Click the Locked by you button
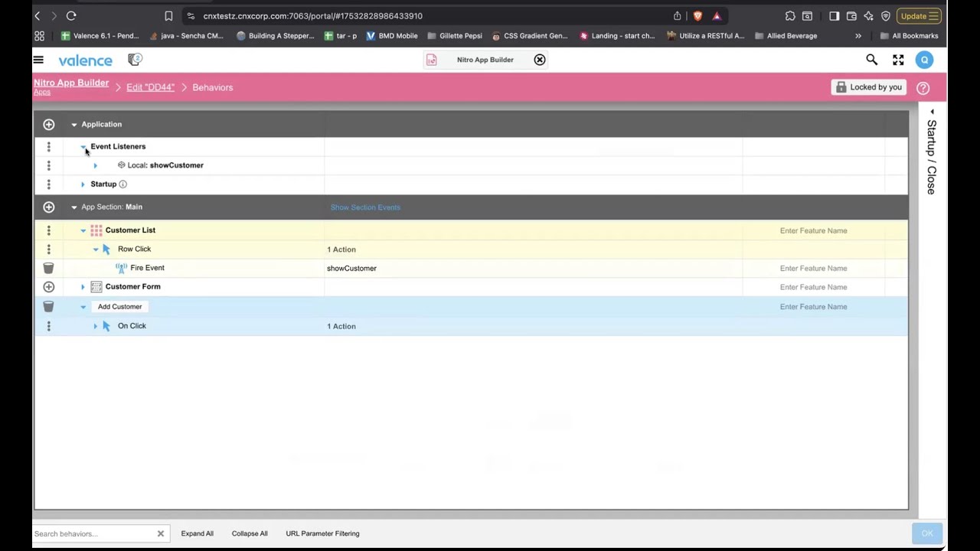 click(x=868, y=87)
